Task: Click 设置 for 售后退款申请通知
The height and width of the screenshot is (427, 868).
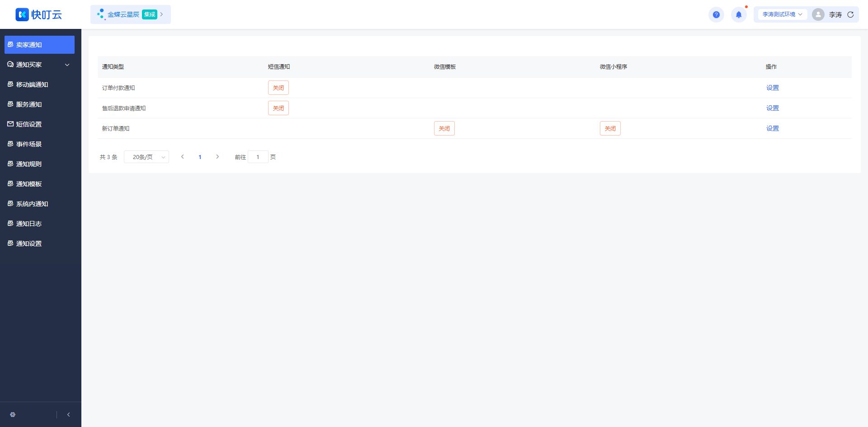Action: click(x=773, y=108)
